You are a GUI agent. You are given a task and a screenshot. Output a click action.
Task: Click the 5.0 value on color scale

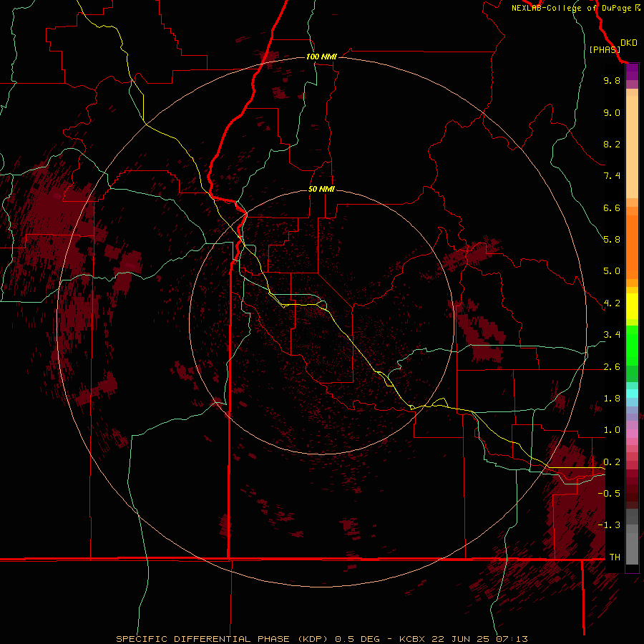click(612, 271)
